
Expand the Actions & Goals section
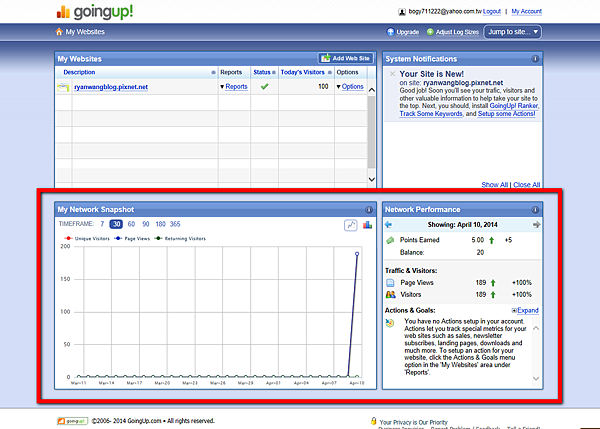525,310
